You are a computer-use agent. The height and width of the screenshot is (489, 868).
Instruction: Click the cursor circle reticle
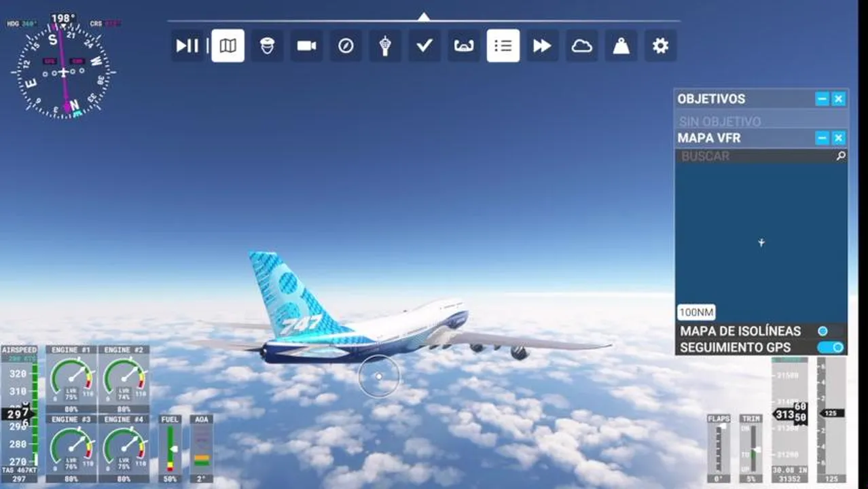point(379,376)
